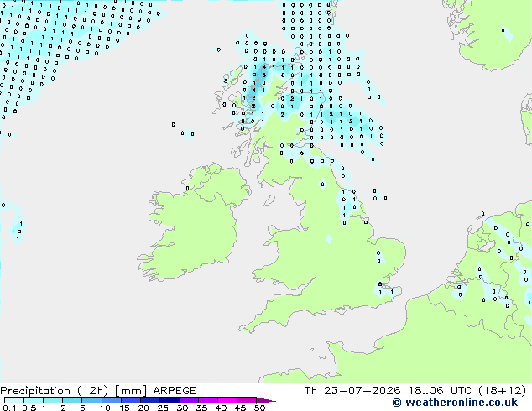The image size is (532, 411).
Task: Pick the 5–10 mm legend swatch
Action: click(91, 400)
